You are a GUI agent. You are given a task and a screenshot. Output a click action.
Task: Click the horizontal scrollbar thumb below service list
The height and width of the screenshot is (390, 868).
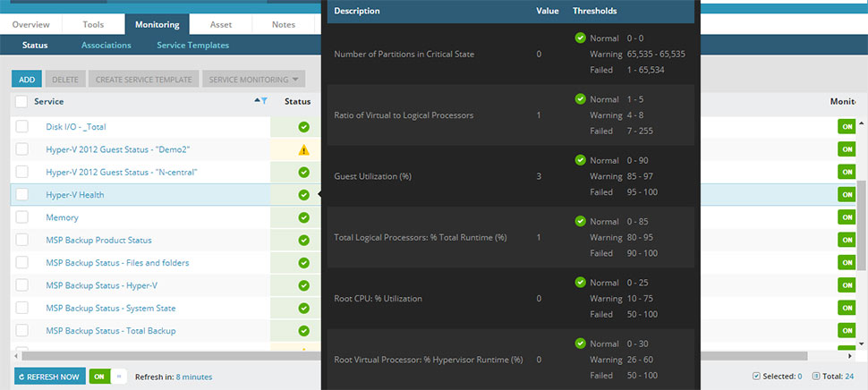[x=413, y=356]
